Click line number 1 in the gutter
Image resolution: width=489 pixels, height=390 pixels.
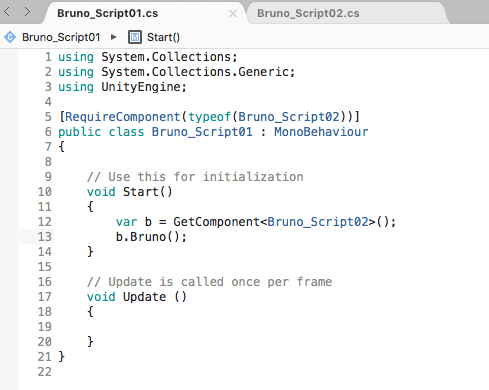pos(48,57)
